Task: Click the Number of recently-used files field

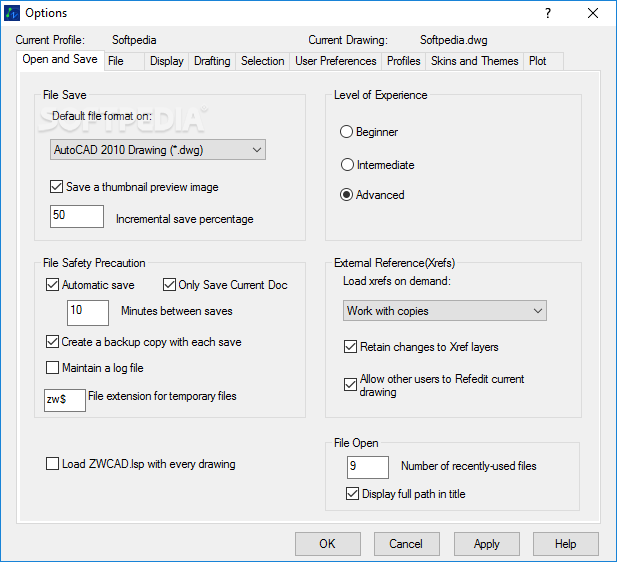Action: [368, 467]
